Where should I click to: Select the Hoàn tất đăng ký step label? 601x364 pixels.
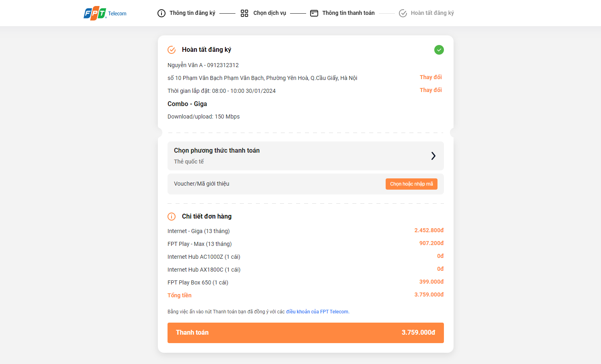[432, 13]
